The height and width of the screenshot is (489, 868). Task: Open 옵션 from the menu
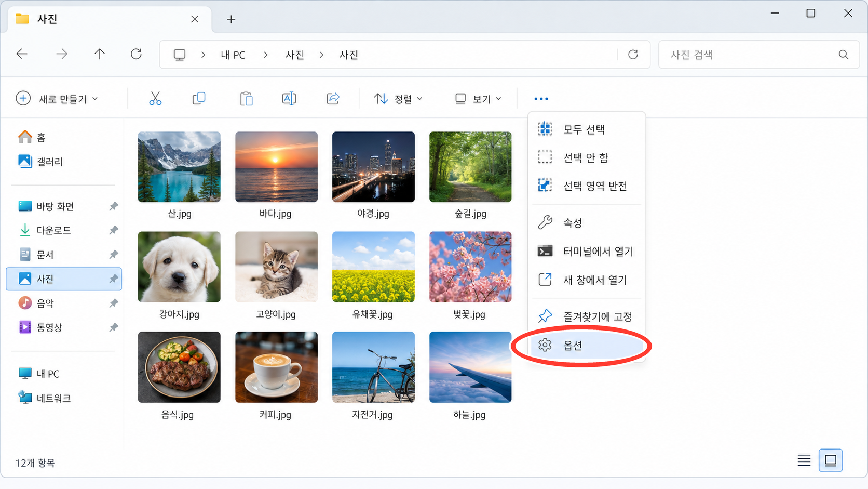tap(587, 345)
